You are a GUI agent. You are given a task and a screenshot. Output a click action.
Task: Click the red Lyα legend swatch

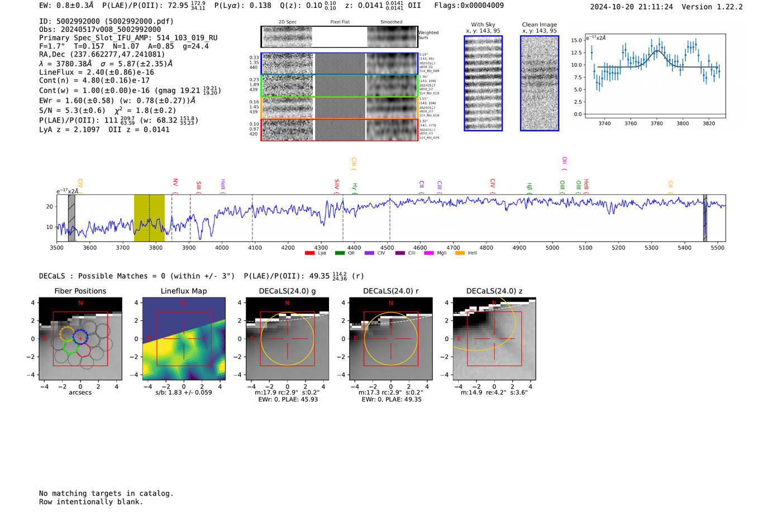tap(309, 253)
